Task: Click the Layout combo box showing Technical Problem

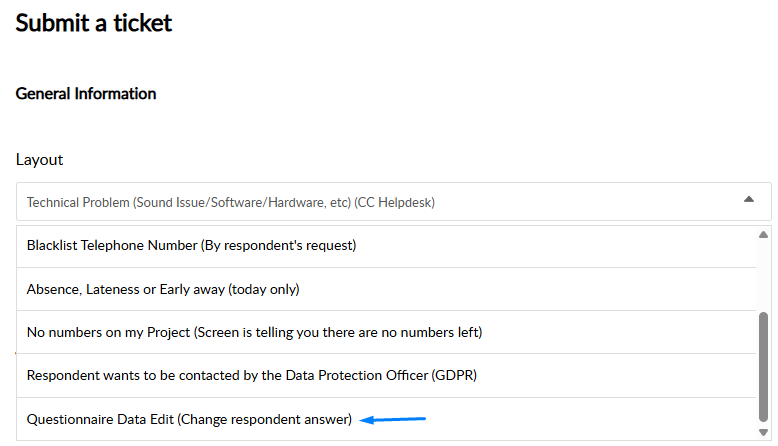Action: point(380,202)
